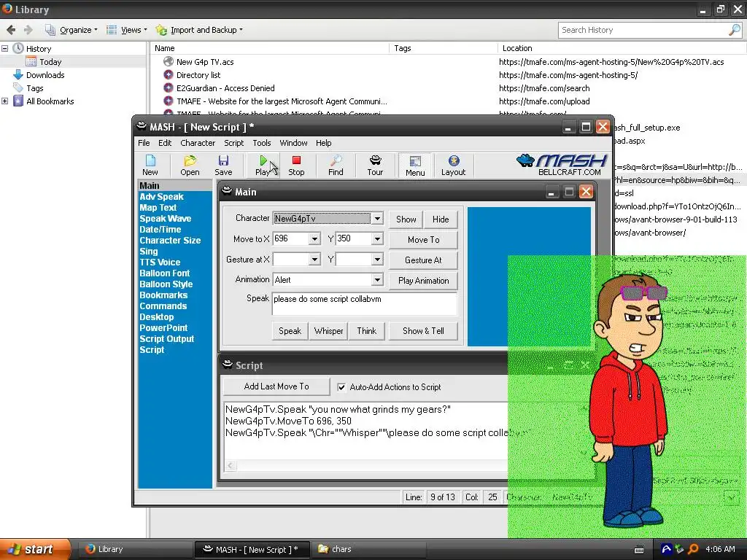Click the Whisper button

tap(328, 330)
